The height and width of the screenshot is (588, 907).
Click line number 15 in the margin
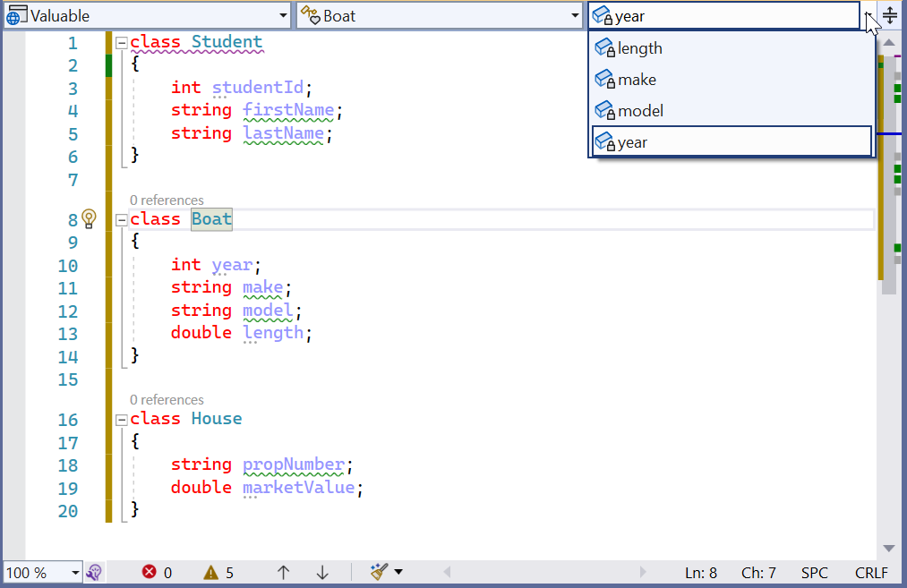coord(68,379)
